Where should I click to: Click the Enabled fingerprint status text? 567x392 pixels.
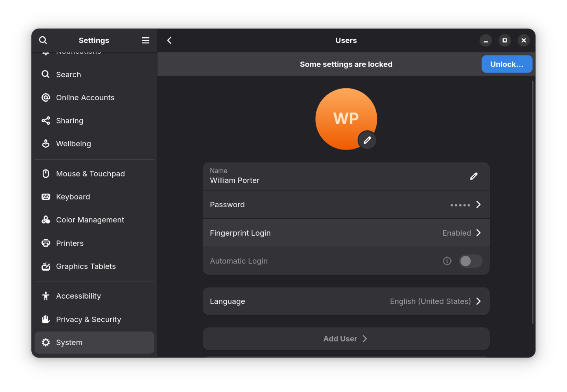457,233
